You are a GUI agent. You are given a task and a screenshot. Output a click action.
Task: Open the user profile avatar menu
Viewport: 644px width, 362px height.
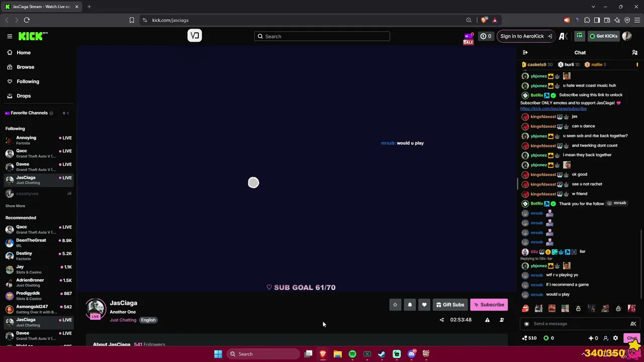point(627,36)
